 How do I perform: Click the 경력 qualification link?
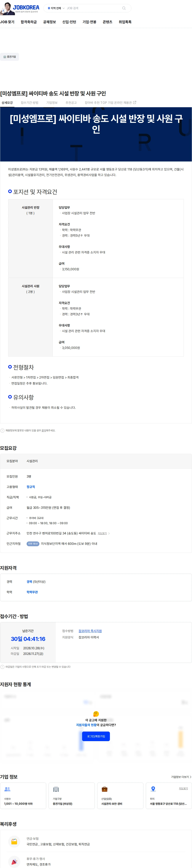[29, 582]
